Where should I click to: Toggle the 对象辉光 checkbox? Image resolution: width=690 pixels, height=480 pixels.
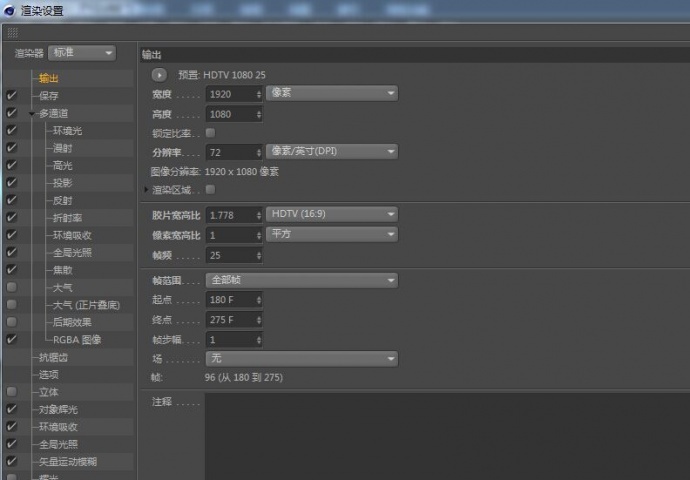(x=11, y=409)
